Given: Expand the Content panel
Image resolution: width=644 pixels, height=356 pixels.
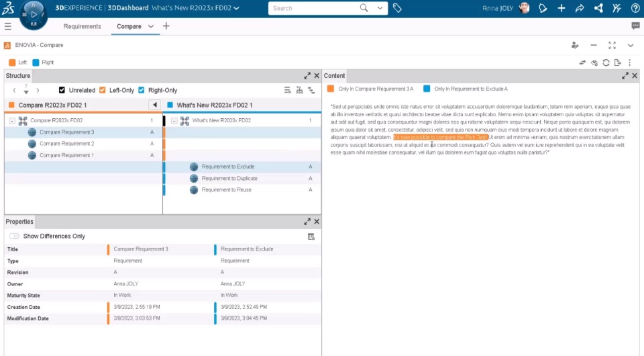Looking at the screenshot, I should (x=625, y=76).
